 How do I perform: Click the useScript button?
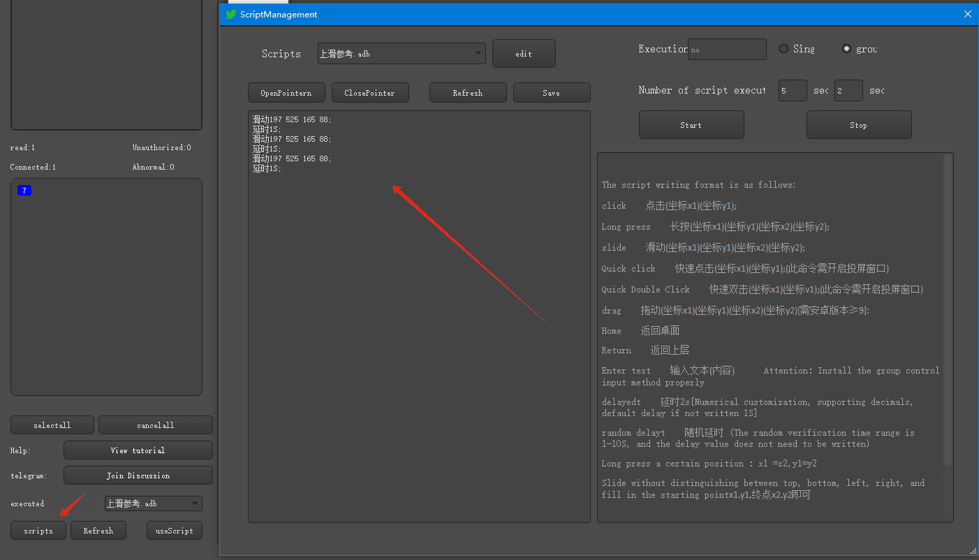tap(175, 531)
